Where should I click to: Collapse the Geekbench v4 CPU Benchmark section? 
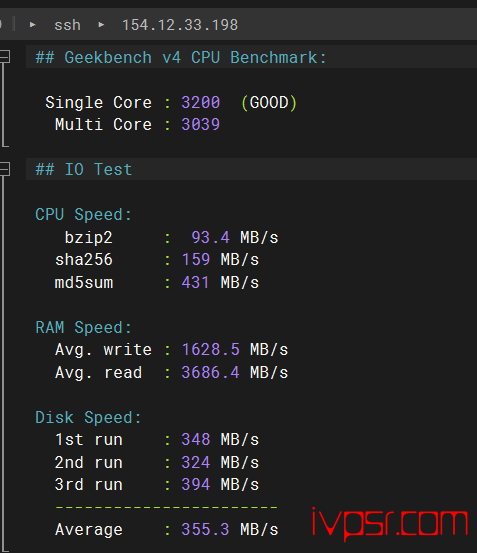(4, 57)
